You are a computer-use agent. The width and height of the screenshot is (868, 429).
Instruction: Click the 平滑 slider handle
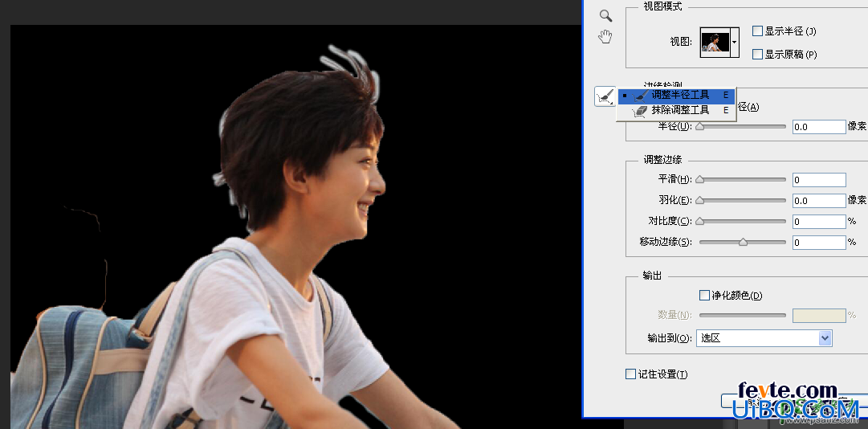[699, 180]
